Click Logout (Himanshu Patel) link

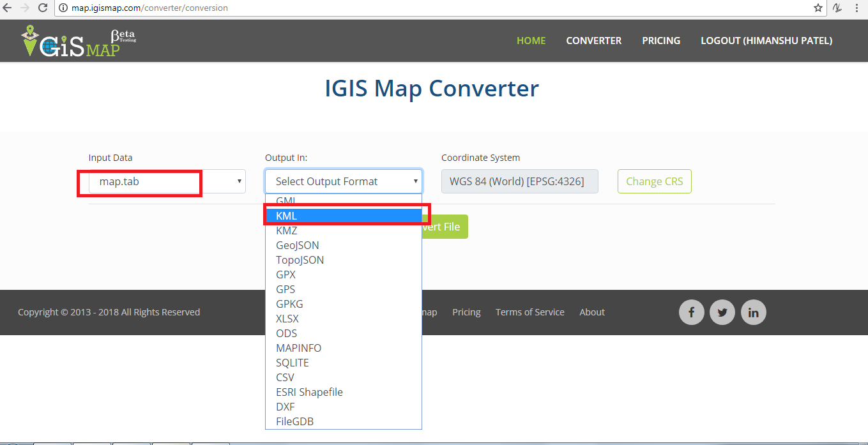[766, 41]
